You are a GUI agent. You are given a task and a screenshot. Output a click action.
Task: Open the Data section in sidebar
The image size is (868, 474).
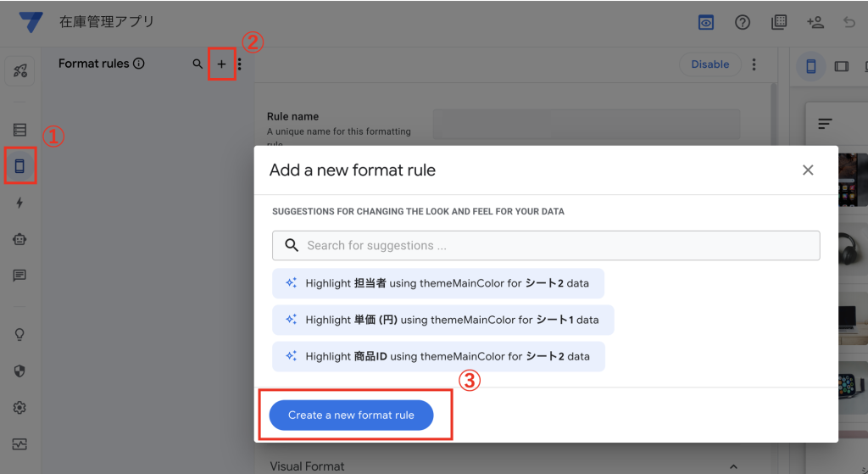[x=19, y=130]
